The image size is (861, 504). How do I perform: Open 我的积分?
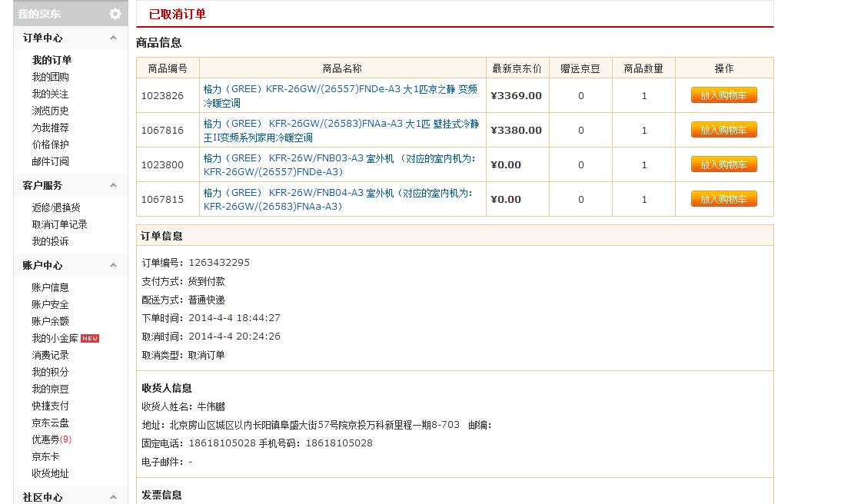tap(51, 372)
